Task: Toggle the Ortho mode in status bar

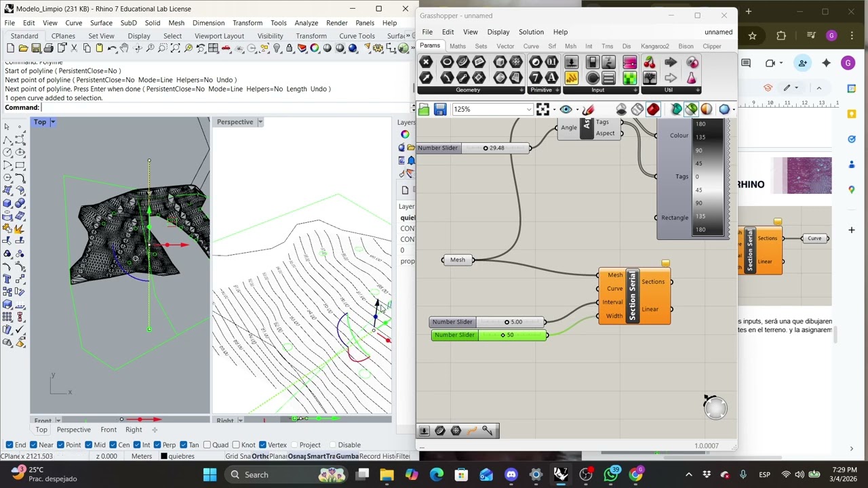Action: pos(260,456)
